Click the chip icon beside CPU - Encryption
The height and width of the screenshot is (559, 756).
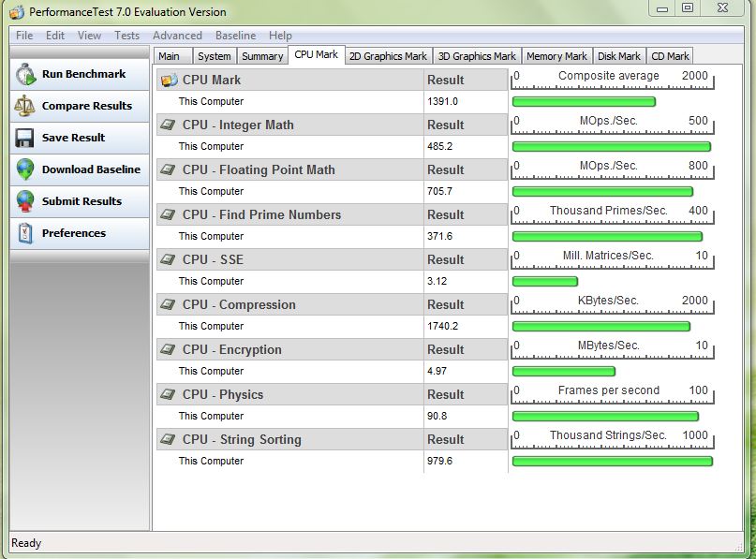point(168,349)
